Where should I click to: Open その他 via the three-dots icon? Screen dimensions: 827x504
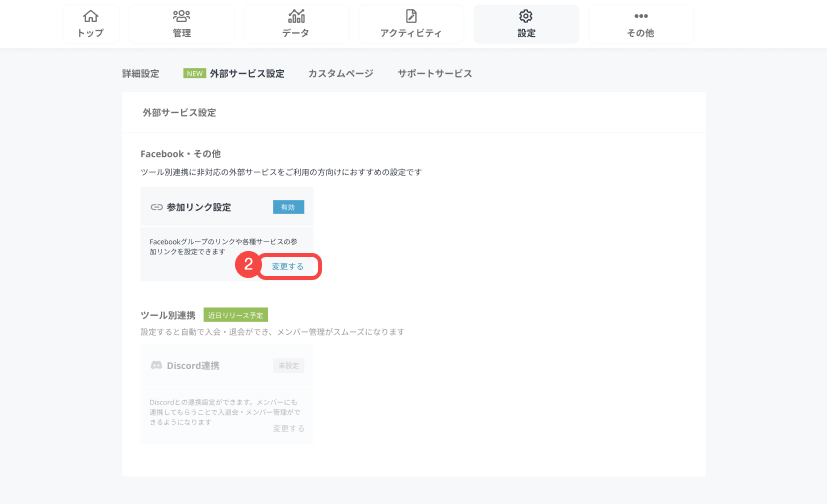coord(641,16)
